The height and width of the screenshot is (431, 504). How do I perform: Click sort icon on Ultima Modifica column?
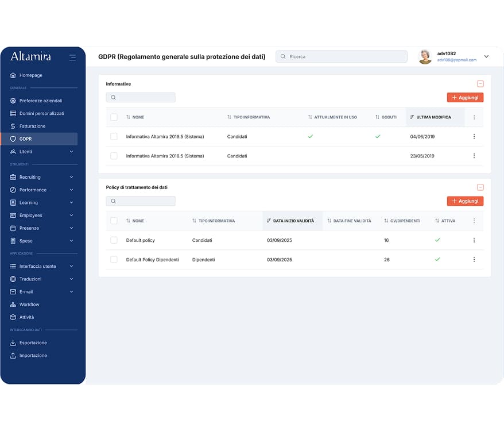point(412,117)
